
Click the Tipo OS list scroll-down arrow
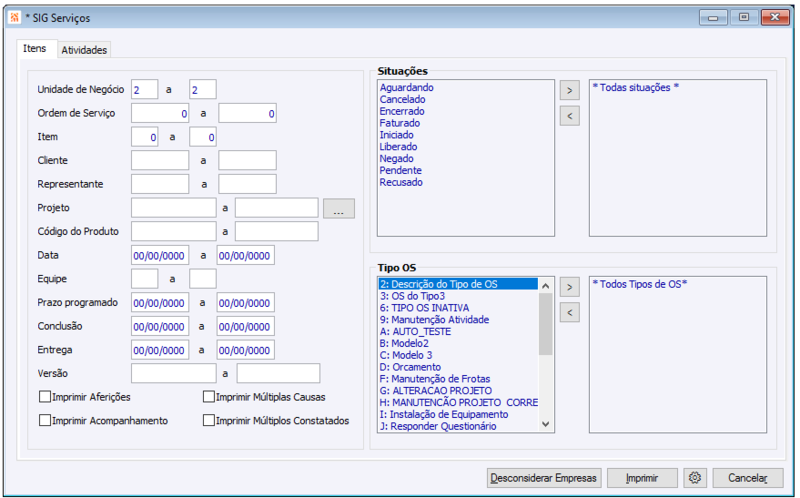(x=545, y=424)
